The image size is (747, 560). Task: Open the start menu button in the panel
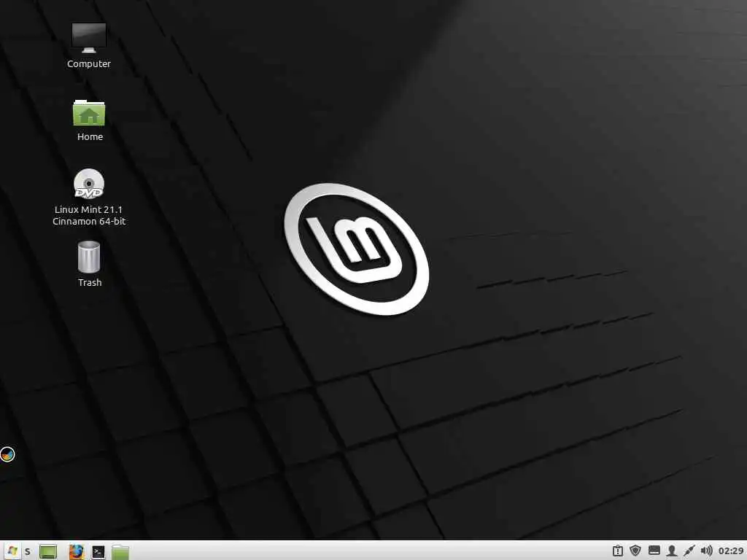click(x=12, y=551)
